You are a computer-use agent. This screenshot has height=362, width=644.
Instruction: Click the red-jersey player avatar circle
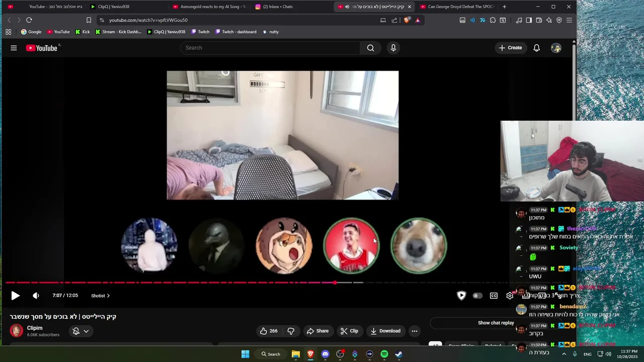[351, 245]
